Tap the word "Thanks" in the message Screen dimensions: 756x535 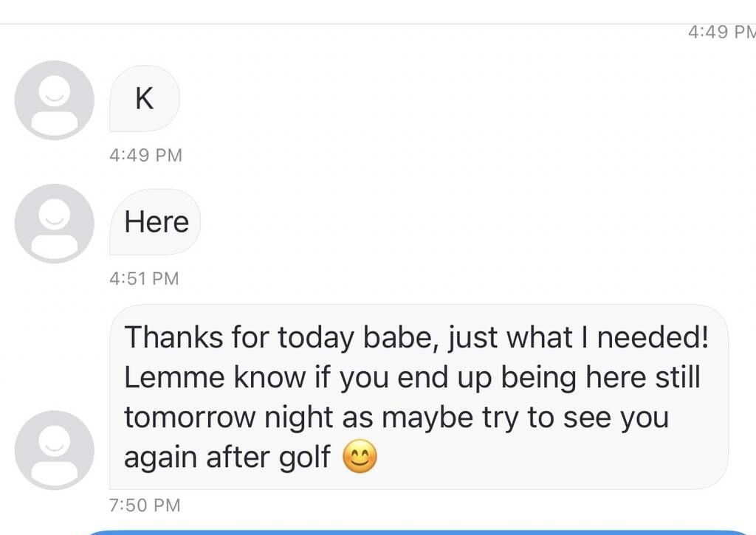173,338
